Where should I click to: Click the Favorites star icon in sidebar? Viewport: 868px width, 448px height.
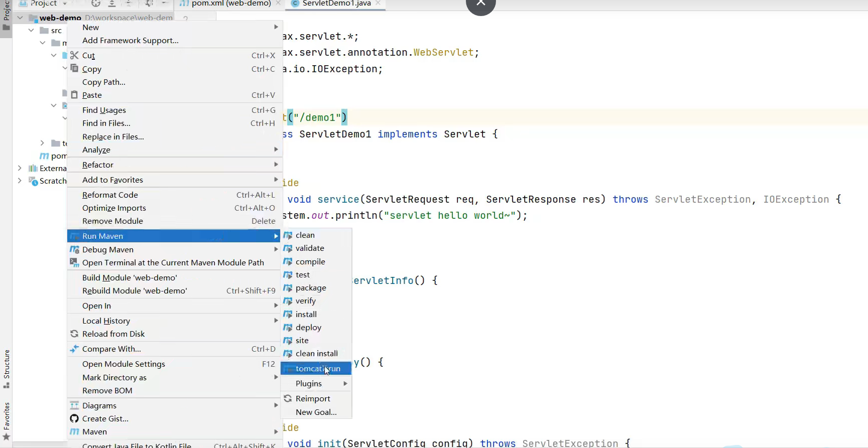click(7, 437)
